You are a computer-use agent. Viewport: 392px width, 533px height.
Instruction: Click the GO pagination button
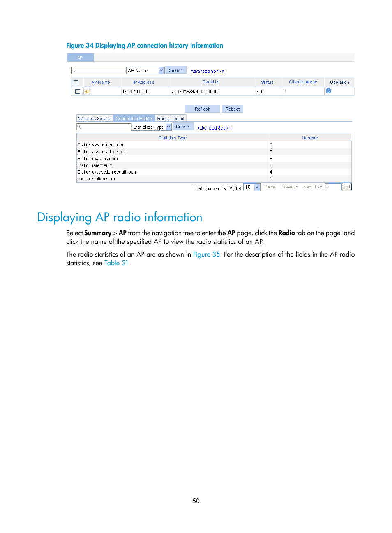(346, 187)
